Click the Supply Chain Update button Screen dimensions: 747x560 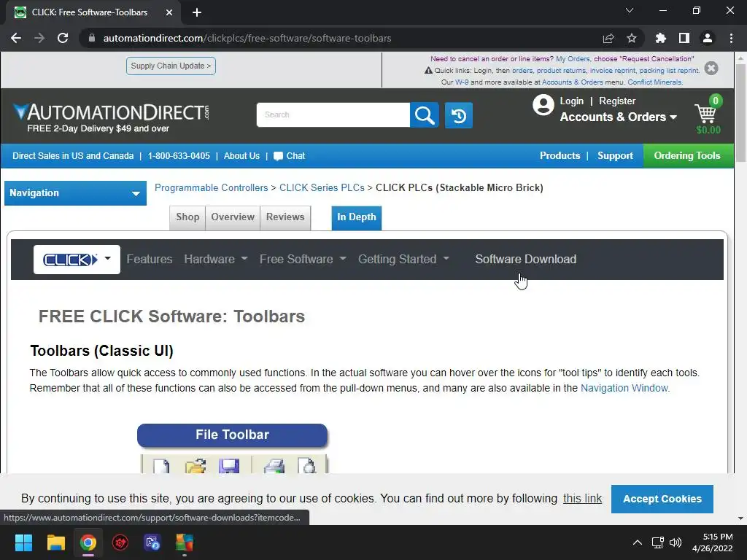171,66
